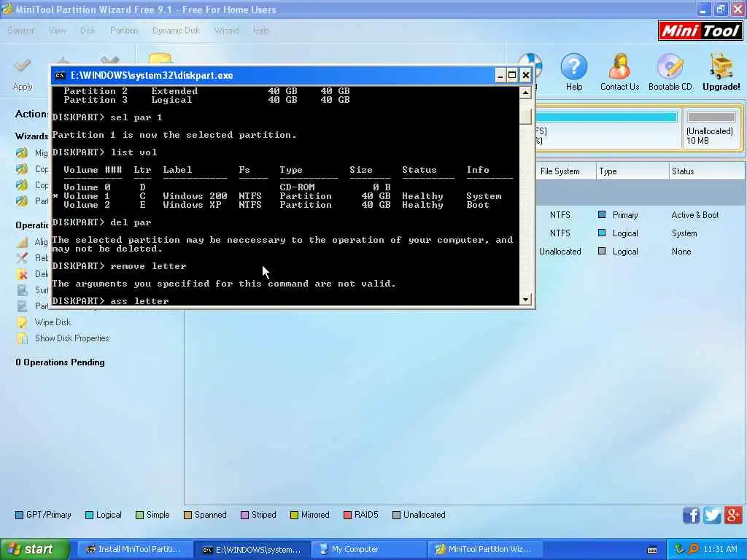The image size is (747, 560).
Task: Click diskpart scrollbar down arrow
Action: pos(525,300)
